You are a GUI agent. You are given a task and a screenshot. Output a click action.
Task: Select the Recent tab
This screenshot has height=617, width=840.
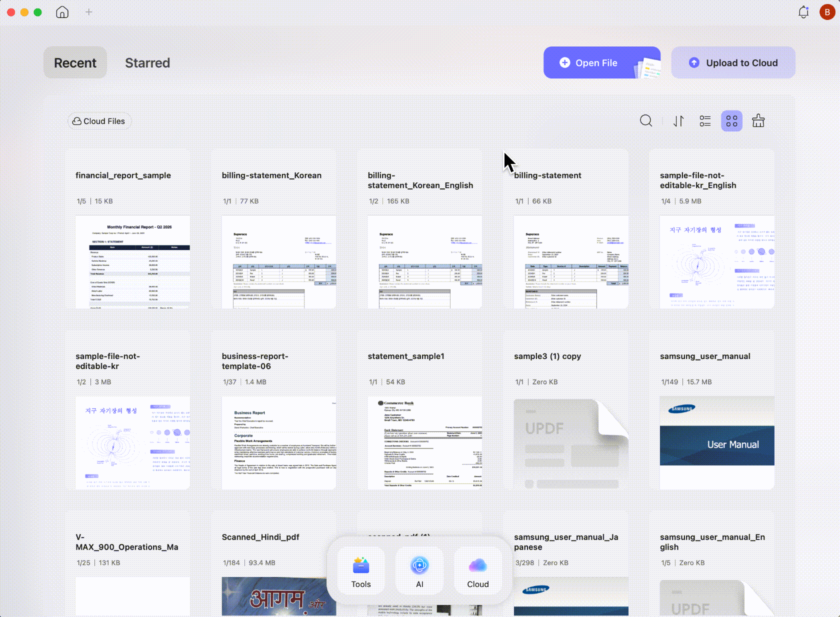pyautogui.click(x=75, y=63)
